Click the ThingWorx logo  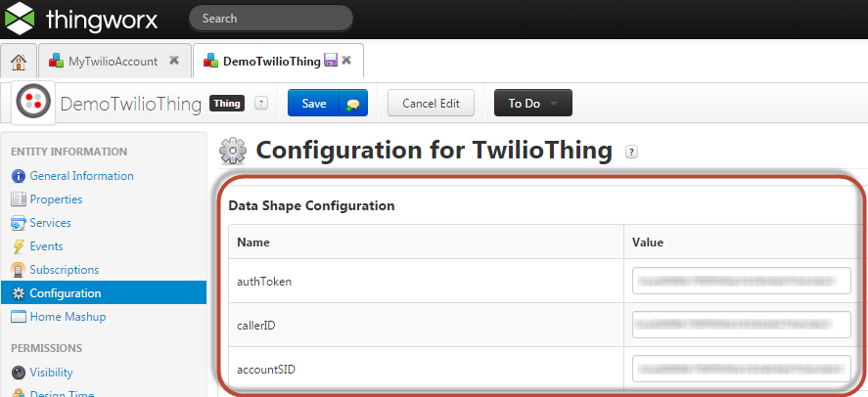tap(81, 19)
